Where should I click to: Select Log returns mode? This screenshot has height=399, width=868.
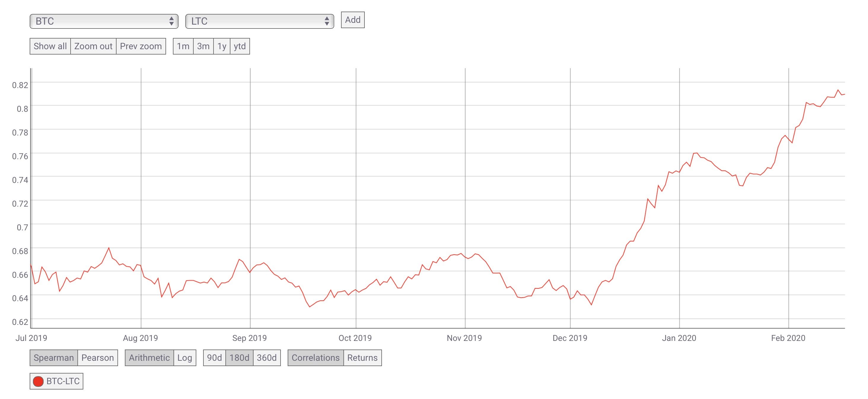point(185,357)
